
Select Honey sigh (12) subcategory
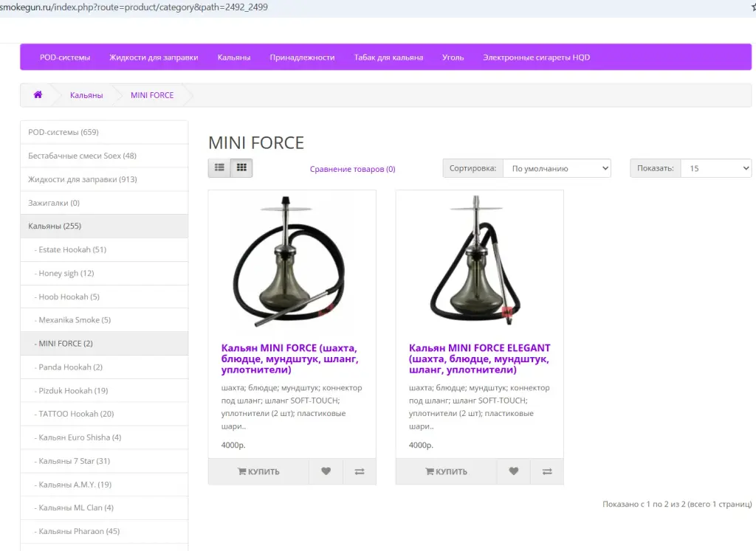click(x=104, y=273)
